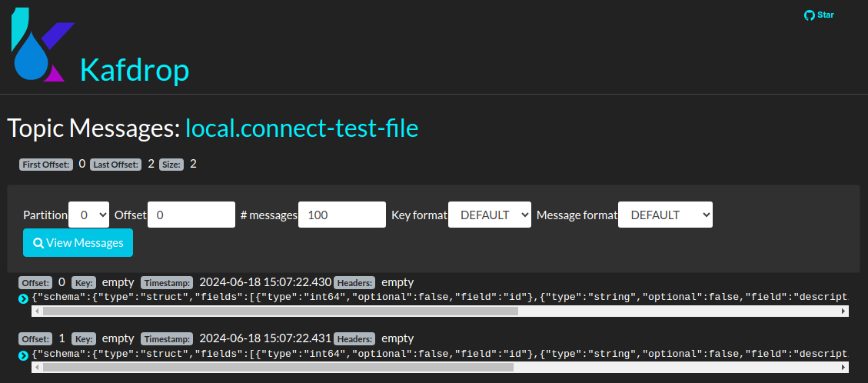Screen dimensions: 868x383
Task: Click the Headers badge of offset 0 message
Action: (x=354, y=282)
